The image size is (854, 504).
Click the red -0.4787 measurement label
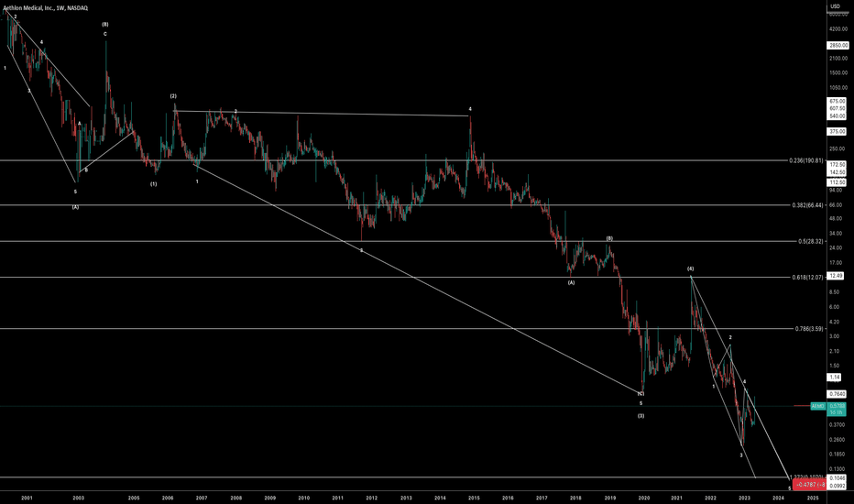coord(809,485)
